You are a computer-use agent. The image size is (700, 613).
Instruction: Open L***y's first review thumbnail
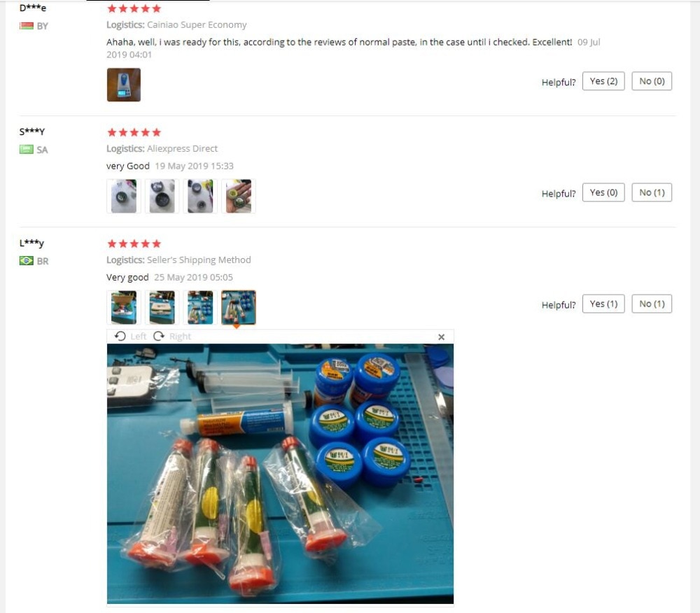click(x=124, y=307)
